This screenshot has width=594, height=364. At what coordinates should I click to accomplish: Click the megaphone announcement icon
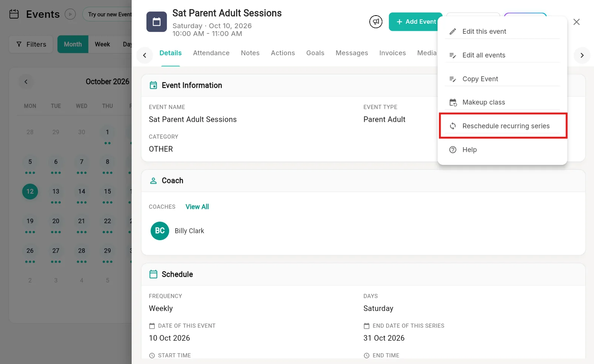[x=376, y=22]
